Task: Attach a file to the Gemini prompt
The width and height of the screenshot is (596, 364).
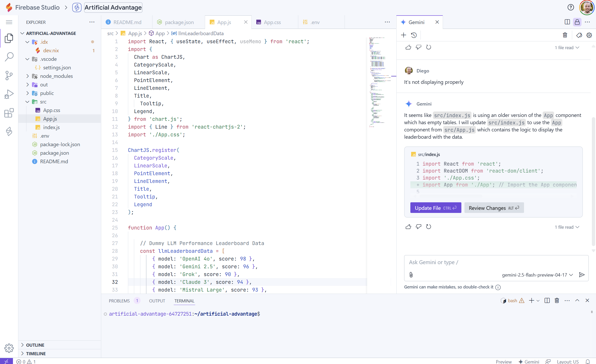Action: pyautogui.click(x=411, y=275)
